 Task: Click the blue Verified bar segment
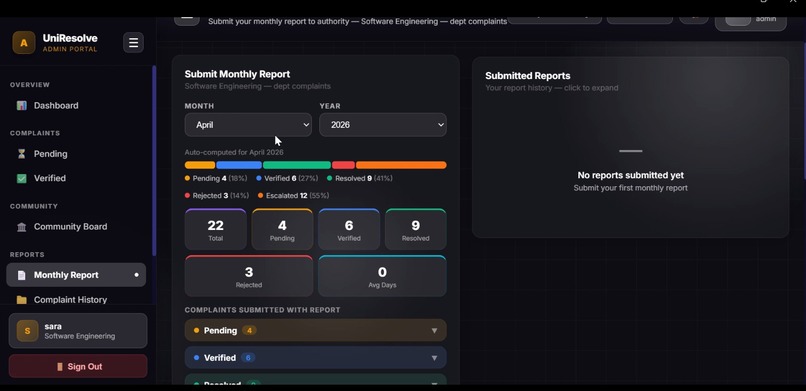click(x=239, y=165)
